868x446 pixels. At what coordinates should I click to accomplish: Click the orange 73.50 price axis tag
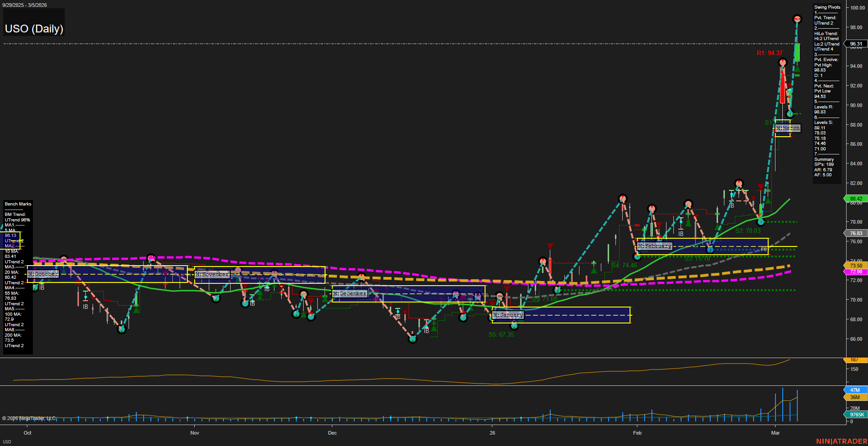point(856,266)
